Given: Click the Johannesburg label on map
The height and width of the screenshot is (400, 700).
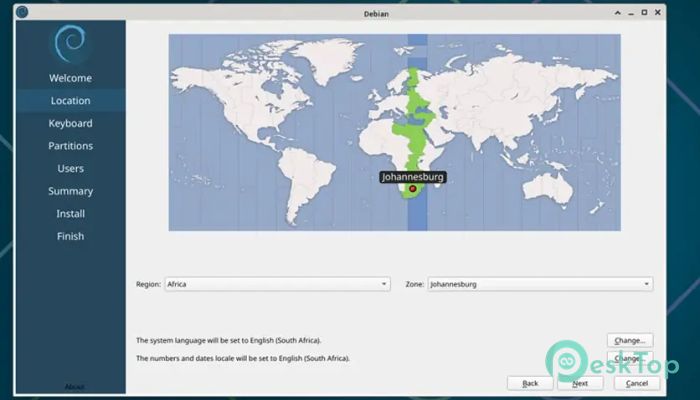Looking at the screenshot, I should pyautogui.click(x=413, y=177).
